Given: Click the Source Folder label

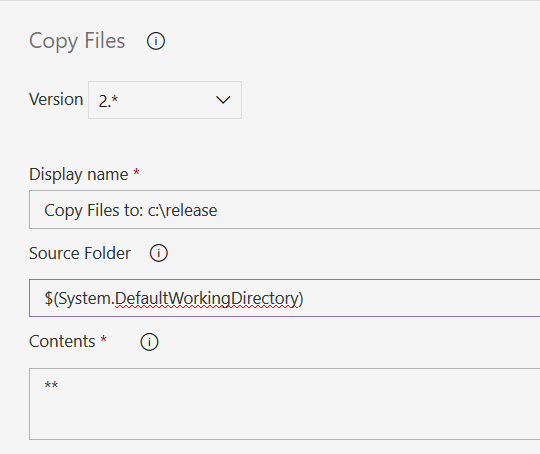Looking at the screenshot, I should [80, 253].
